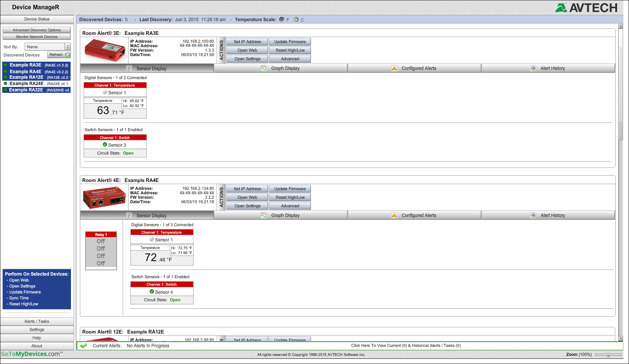The width and height of the screenshot is (629, 364).
Task: Select Example RA12E in discovered devices list
Action: (26, 77)
